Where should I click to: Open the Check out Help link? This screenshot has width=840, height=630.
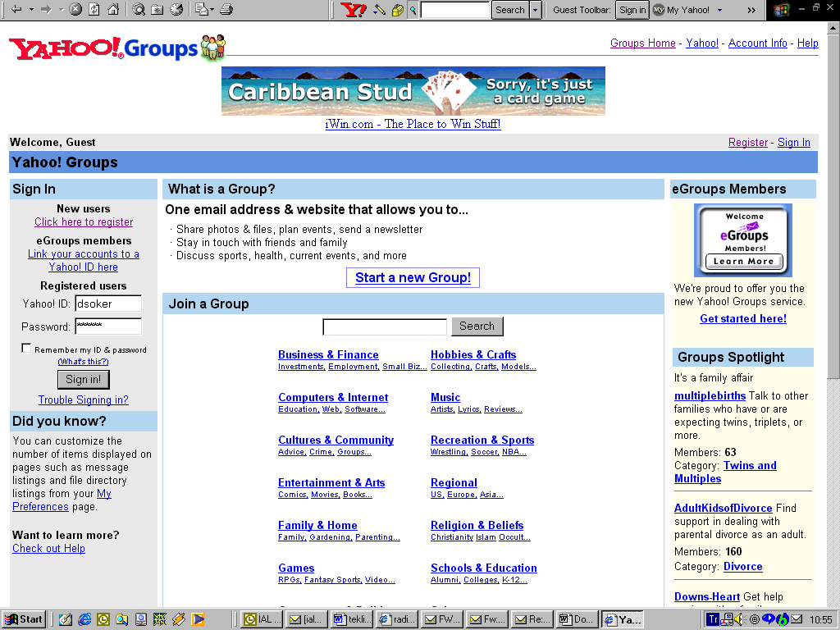click(x=48, y=548)
